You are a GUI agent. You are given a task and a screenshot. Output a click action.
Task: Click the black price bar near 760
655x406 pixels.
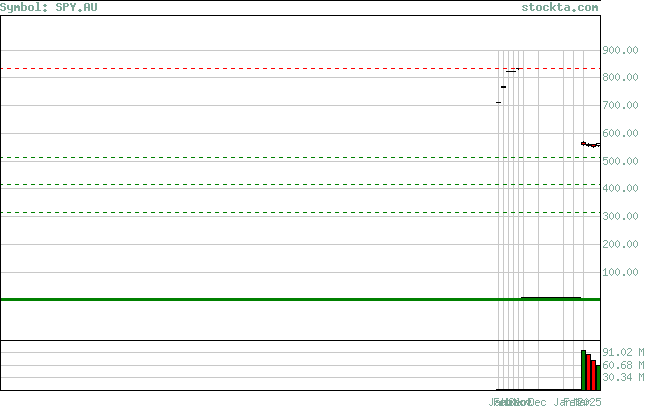[503, 87]
